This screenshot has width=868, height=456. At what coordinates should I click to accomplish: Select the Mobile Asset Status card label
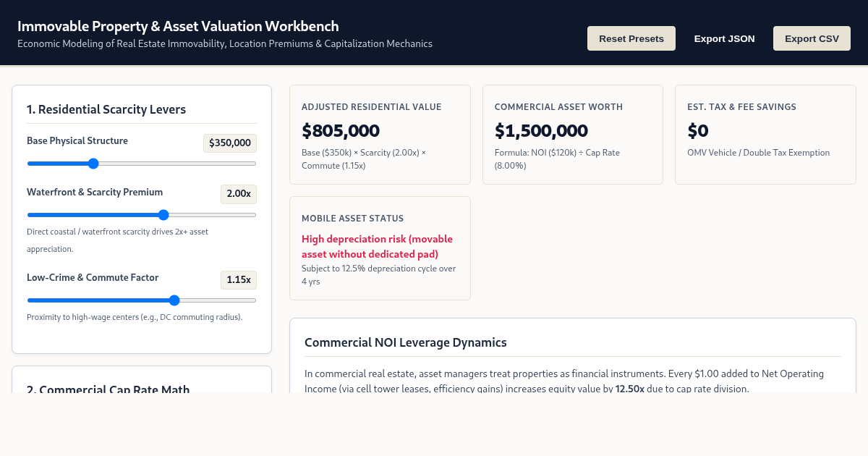pyautogui.click(x=352, y=218)
